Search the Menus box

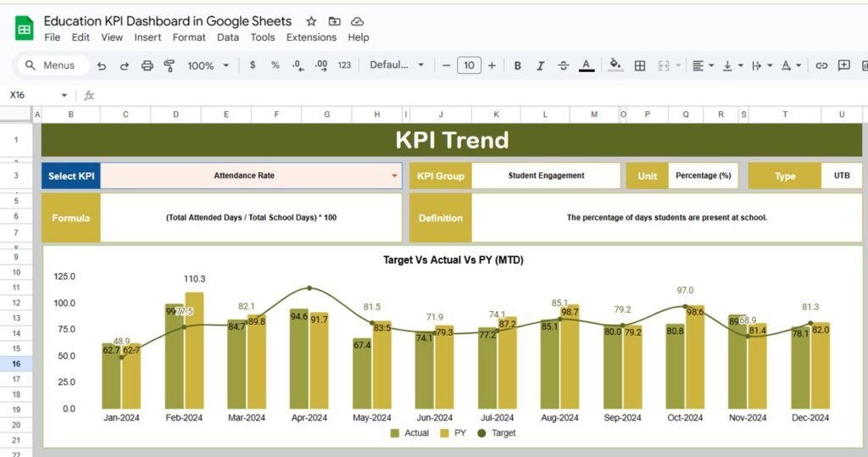52,65
